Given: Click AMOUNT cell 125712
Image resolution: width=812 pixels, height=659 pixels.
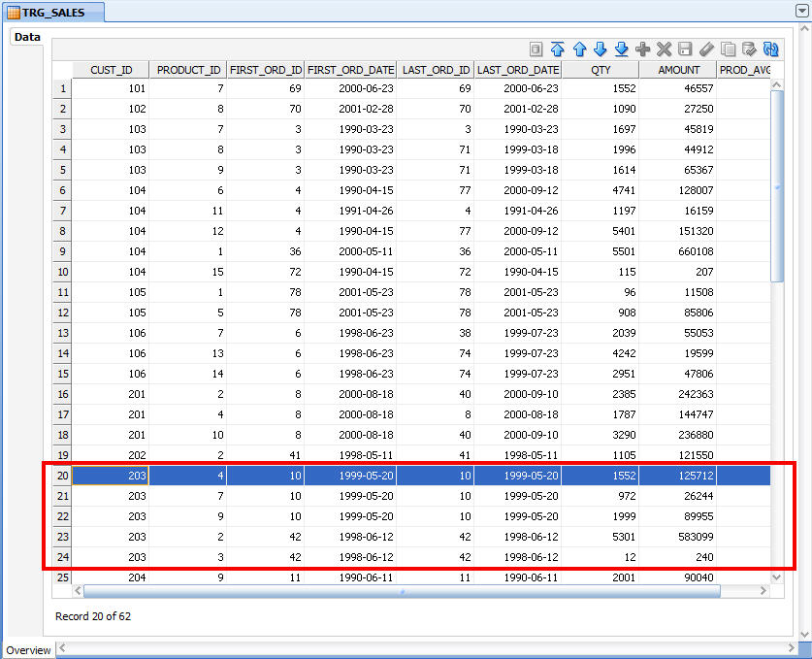Looking at the screenshot, I should (x=678, y=475).
